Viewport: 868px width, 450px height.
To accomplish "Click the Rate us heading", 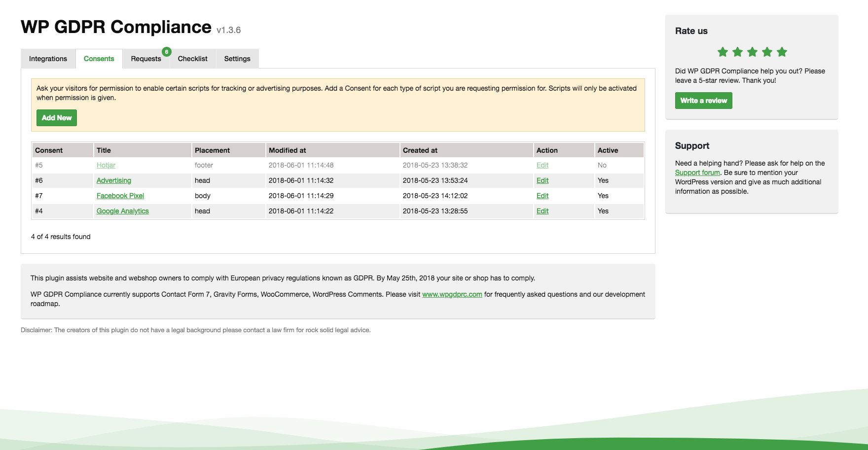I will click(691, 31).
